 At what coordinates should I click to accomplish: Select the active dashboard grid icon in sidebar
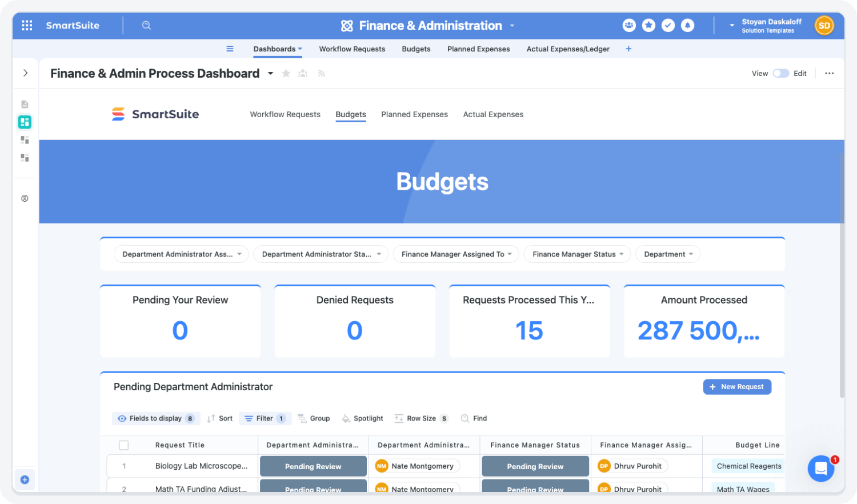click(x=25, y=122)
